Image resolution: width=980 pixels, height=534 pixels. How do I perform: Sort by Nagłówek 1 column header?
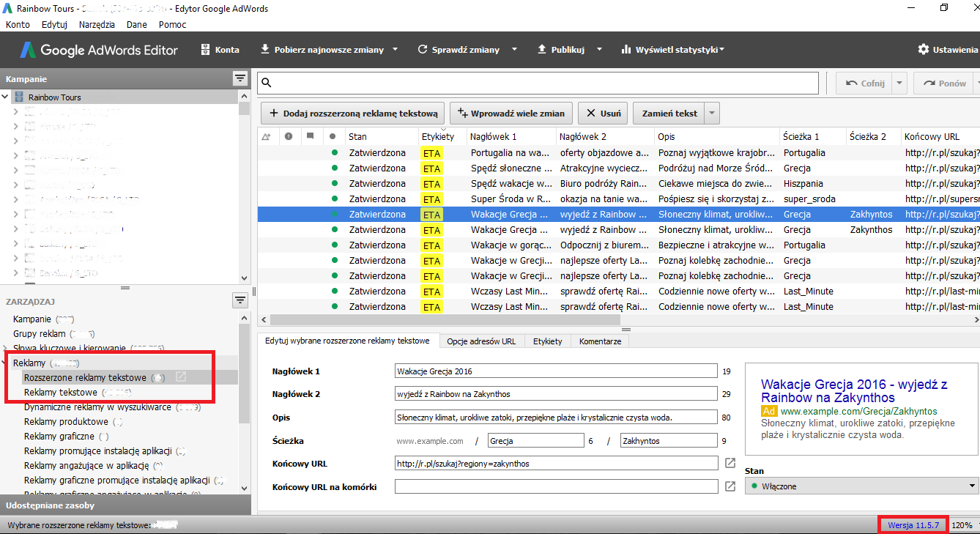click(x=511, y=136)
